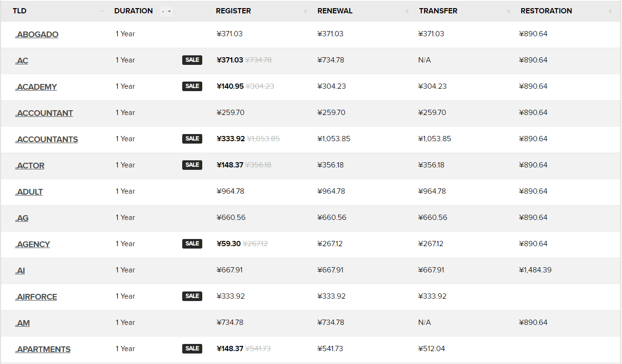Click the SALE badge for .ACCOUNTANTS
This screenshot has width=622, height=364.
192,139
